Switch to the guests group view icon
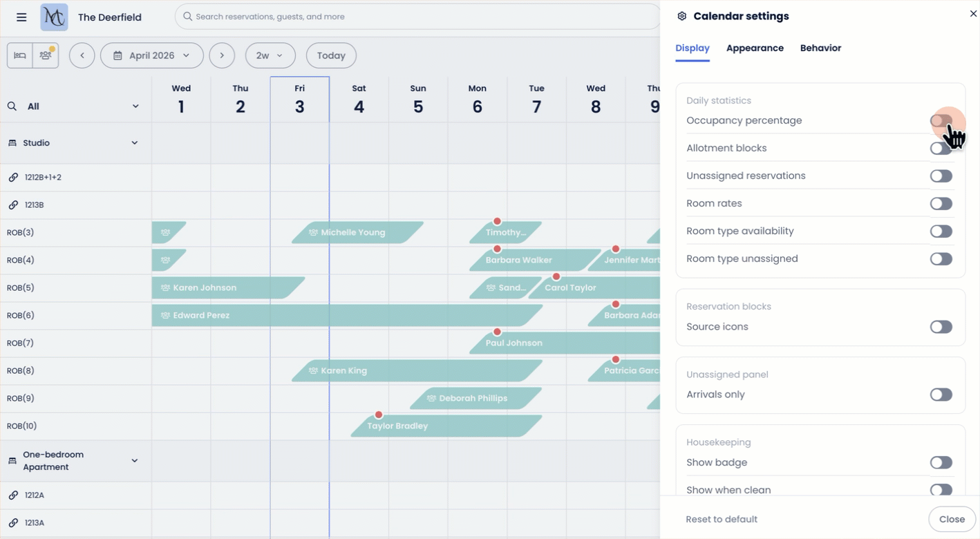Image resolution: width=980 pixels, height=539 pixels. (x=46, y=55)
